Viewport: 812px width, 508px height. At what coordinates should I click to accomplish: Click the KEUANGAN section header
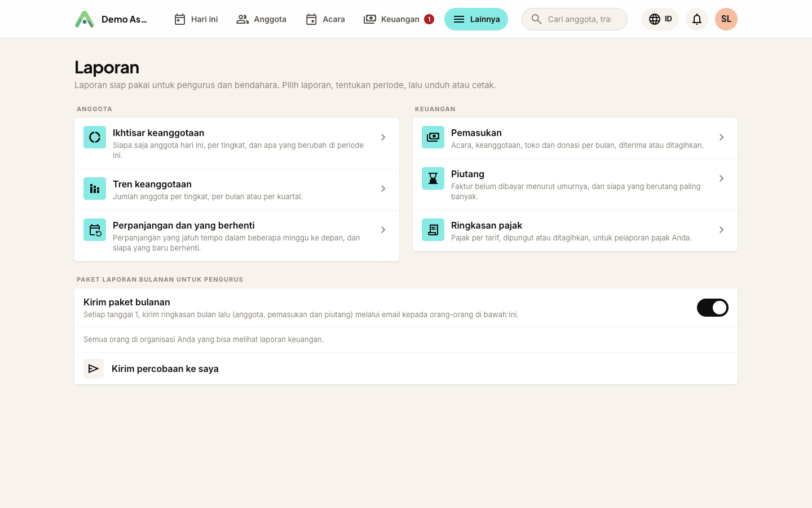click(x=435, y=109)
